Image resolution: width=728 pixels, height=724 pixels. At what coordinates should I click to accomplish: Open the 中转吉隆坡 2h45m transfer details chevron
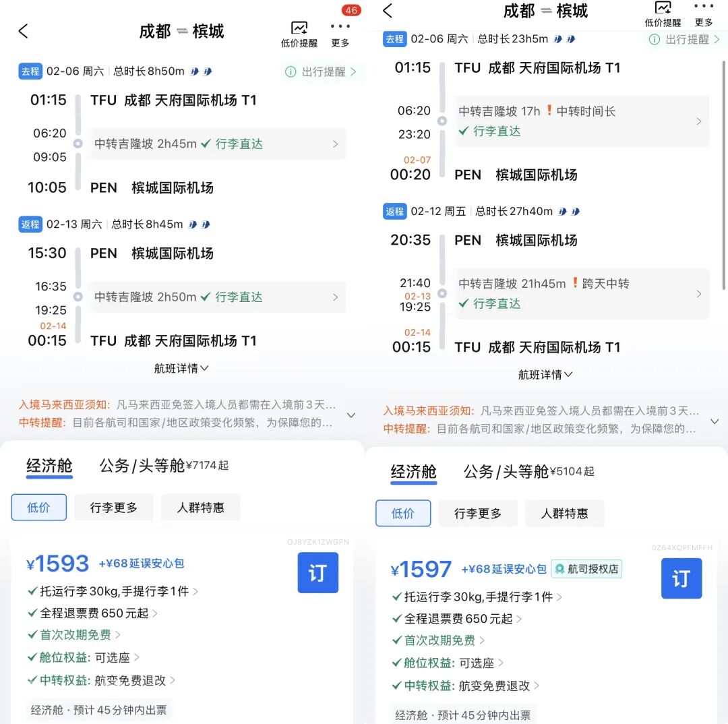pyautogui.click(x=336, y=144)
